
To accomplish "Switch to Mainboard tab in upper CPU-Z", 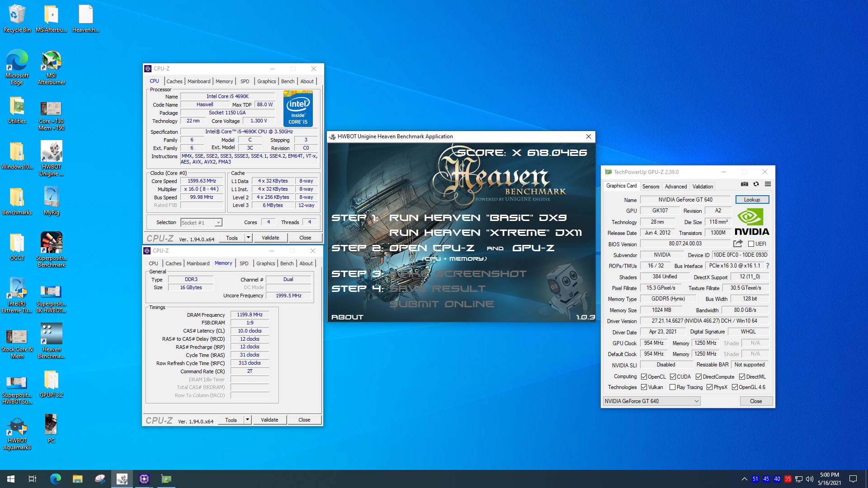I will [x=199, y=81].
